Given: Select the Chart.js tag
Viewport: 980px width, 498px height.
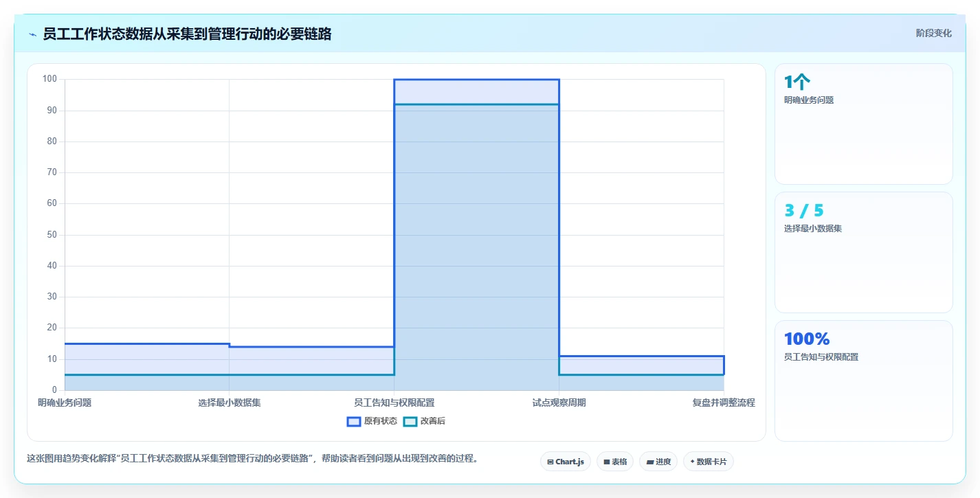Looking at the screenshot, I should tap(566, 462).
